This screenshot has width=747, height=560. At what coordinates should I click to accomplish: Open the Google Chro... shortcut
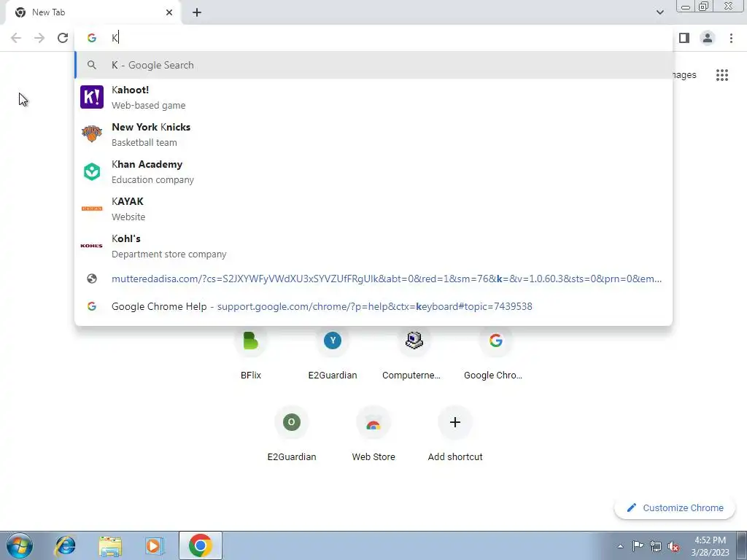[x=494, y=354]
